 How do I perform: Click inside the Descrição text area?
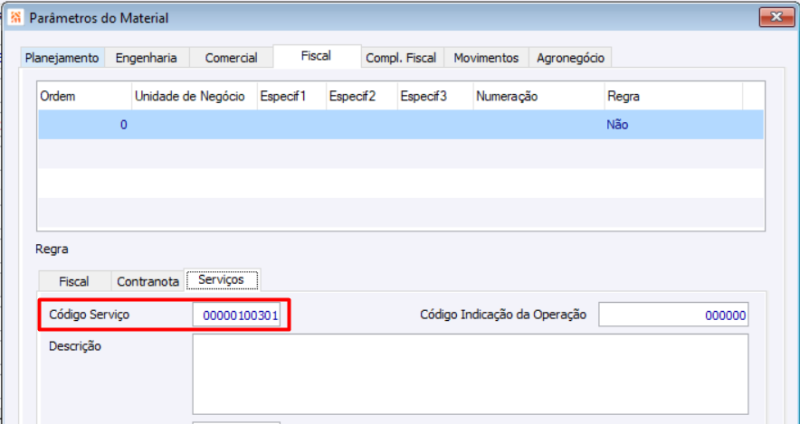(x=470, y=374)
